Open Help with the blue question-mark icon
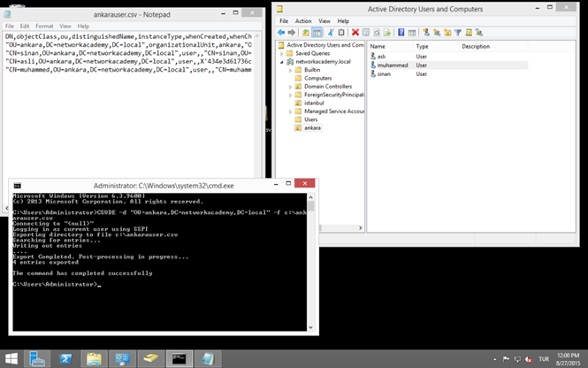 pos(401,33)
